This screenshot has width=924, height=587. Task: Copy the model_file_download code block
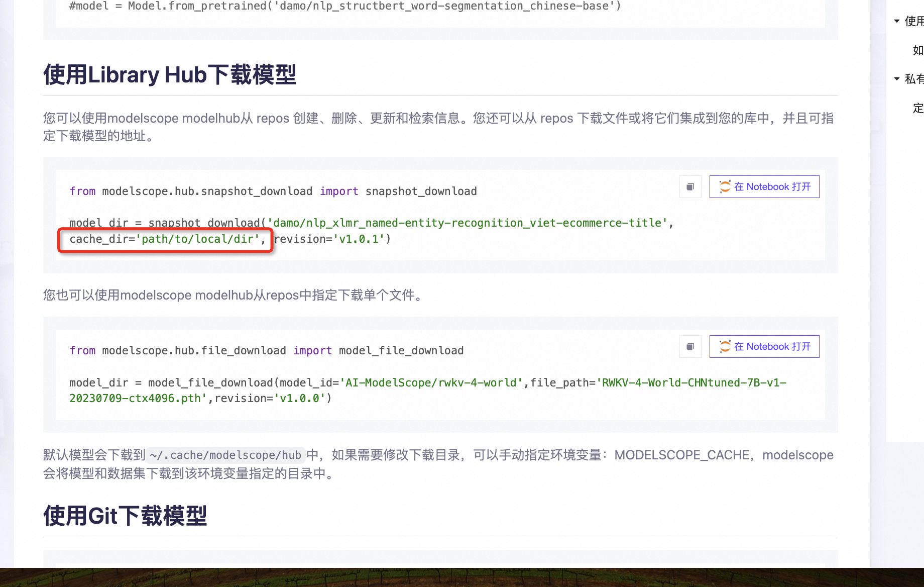(690, 347)
